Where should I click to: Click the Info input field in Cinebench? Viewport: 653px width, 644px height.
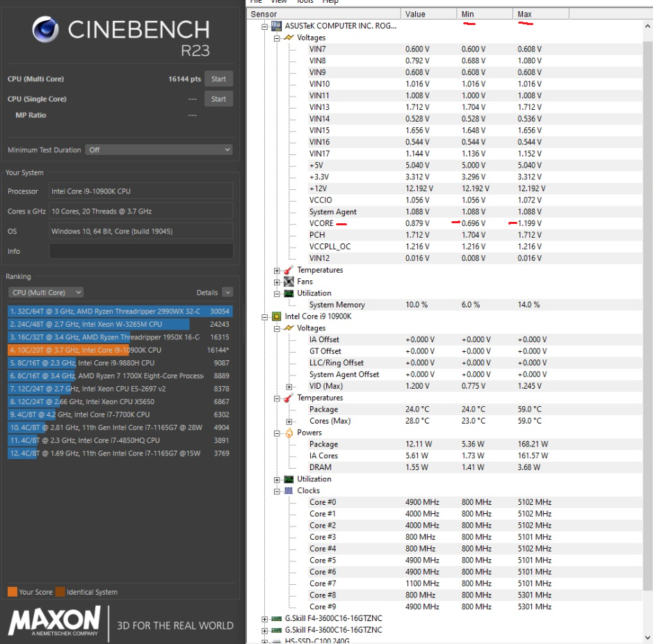click(x=141, y=251)
